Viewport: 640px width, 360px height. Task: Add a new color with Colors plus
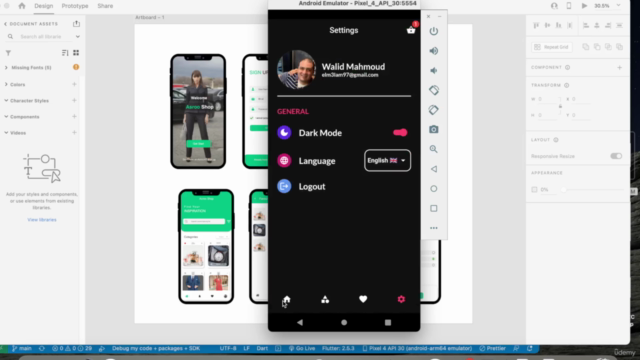(74, 84)
